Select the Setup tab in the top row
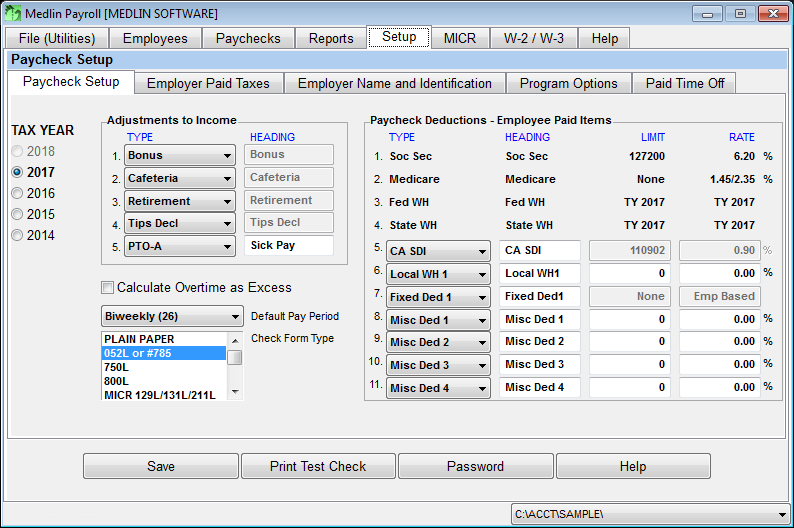Image resolution: width=794 pixels, height=528 pixels. click(399, 37)
